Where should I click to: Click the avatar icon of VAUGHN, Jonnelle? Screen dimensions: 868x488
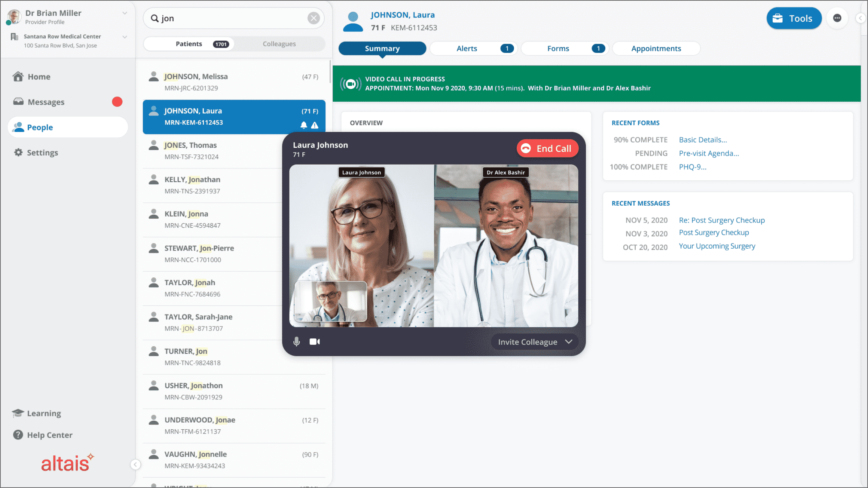pos(154,454)
